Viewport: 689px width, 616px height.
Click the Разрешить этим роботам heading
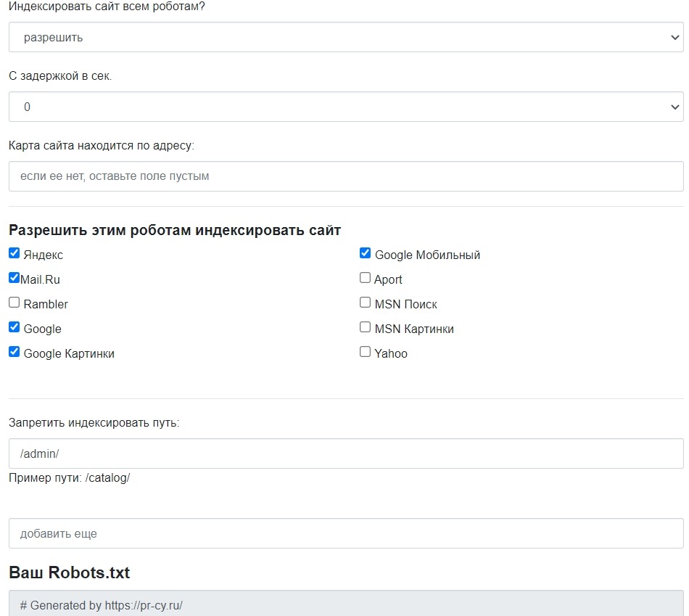click(174, 229)
